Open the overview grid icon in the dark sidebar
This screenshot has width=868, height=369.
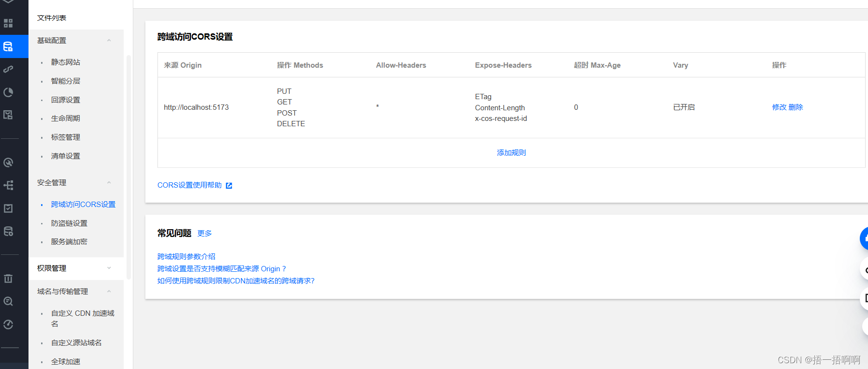(8, 23)
